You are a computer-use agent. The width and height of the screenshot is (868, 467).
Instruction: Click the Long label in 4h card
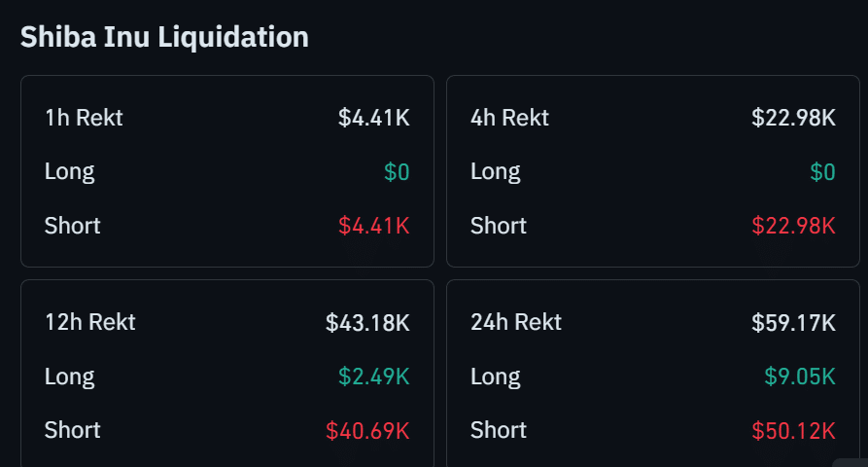tap(496, 172)
